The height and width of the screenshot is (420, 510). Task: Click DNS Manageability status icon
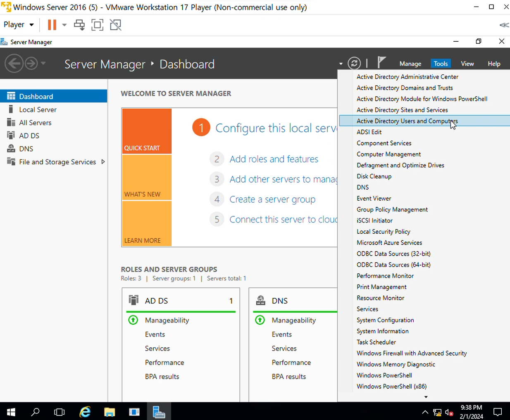pos(260,320)
